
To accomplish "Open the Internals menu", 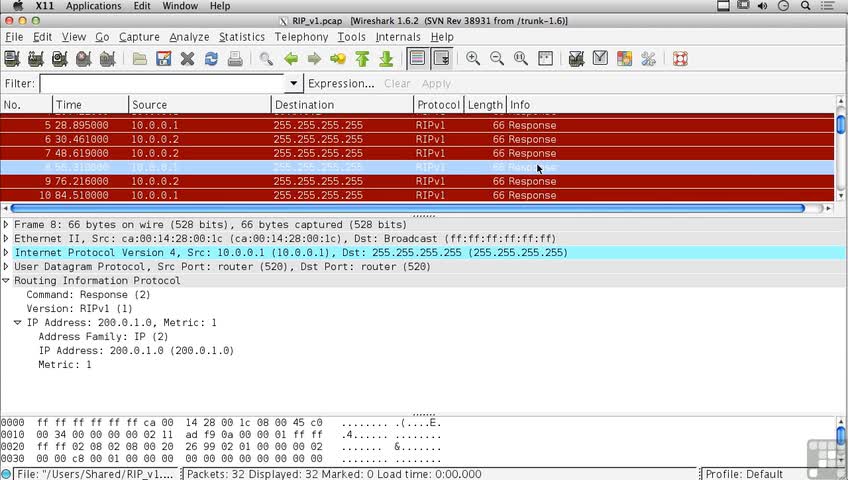I will coord(398,37).
